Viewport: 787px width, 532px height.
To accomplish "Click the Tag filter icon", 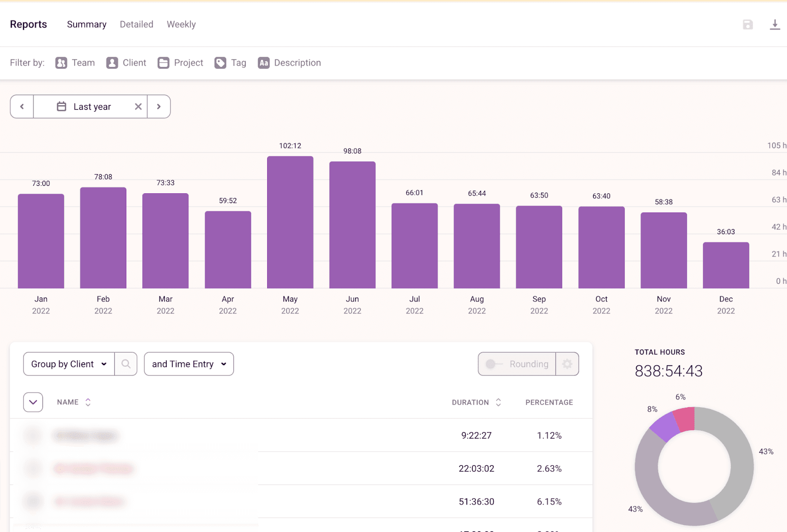I will pyautogui.click(x=220, y=63).
